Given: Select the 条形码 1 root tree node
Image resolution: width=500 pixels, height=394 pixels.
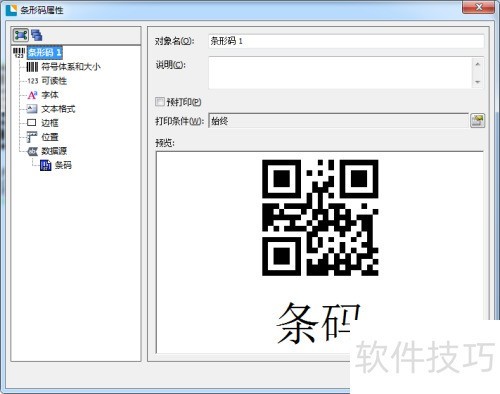Looking at the screenshot, I should 44,52.
